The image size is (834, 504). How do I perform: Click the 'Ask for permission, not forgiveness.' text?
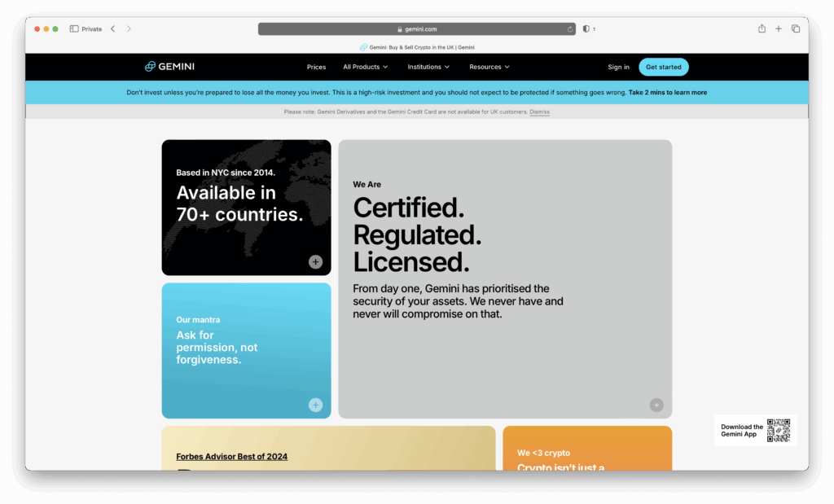click(x=217, y=347)
